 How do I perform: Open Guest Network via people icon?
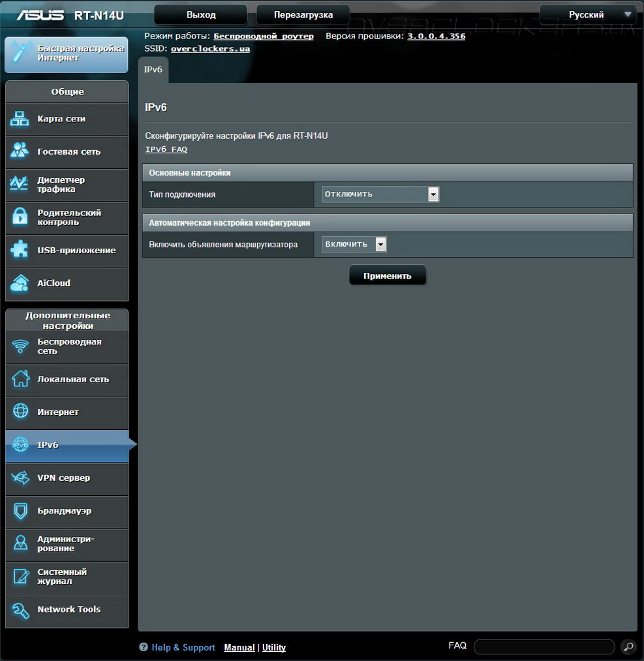20,151
